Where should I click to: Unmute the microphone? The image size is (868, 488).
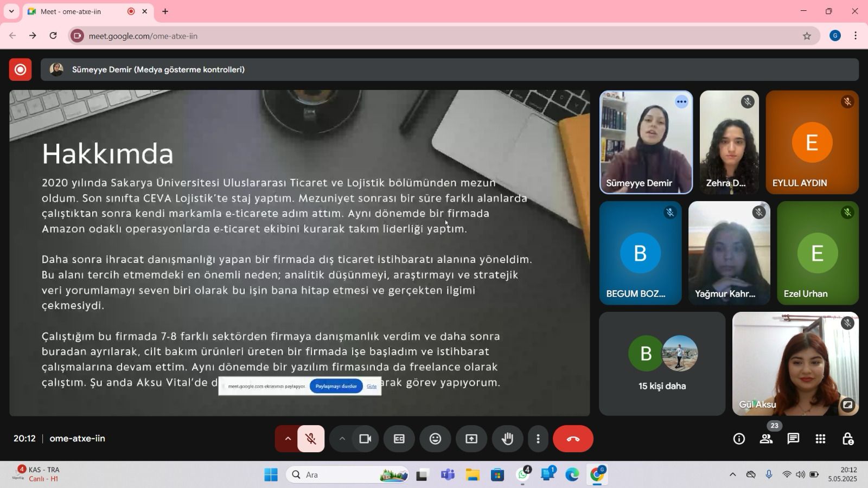[x=311, y=439]
